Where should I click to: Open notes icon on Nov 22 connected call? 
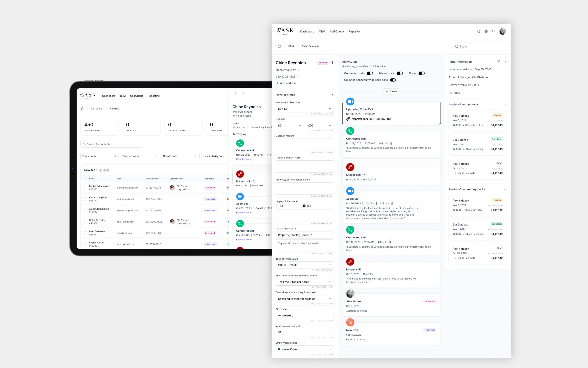pos(391,143)
